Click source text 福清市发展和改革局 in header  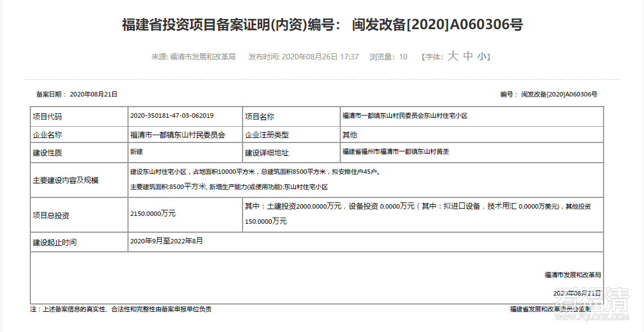point(203,57)
